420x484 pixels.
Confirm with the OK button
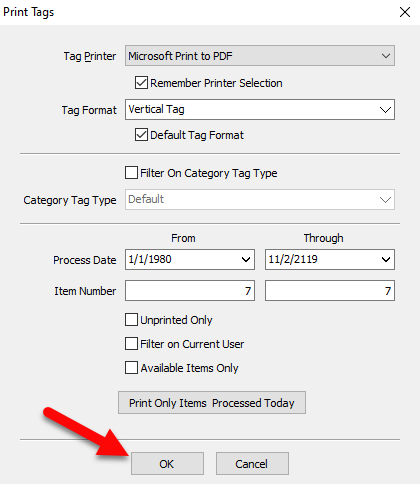pyautogui.click(x=167, y=463)
